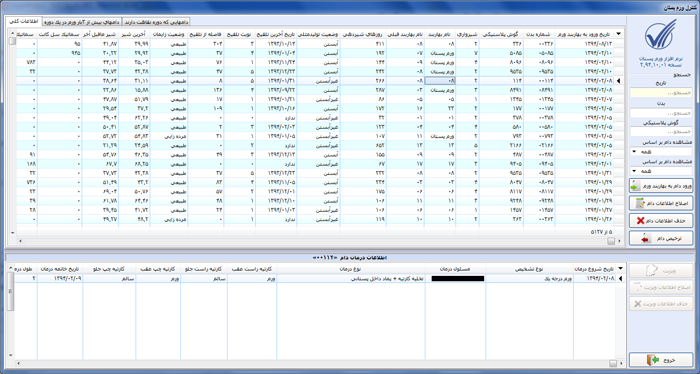Click the آخرین شیر column header
Screen dimensions: 700x374
coord(134,34)
